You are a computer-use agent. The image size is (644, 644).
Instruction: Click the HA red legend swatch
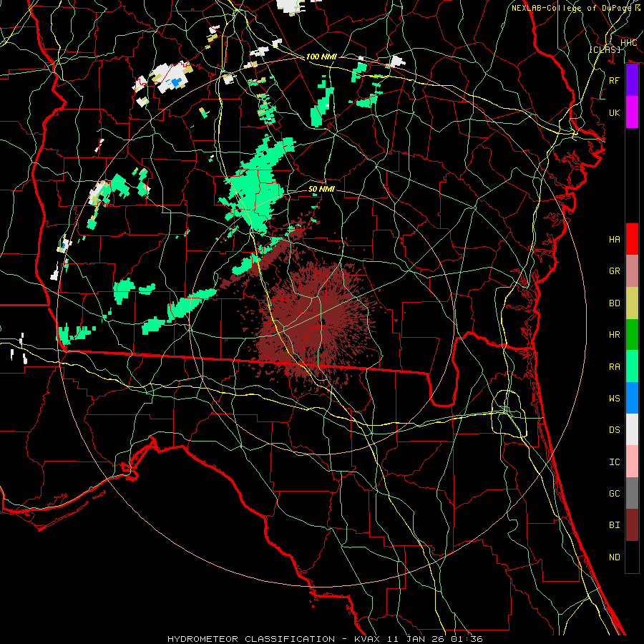coord(632,239)
